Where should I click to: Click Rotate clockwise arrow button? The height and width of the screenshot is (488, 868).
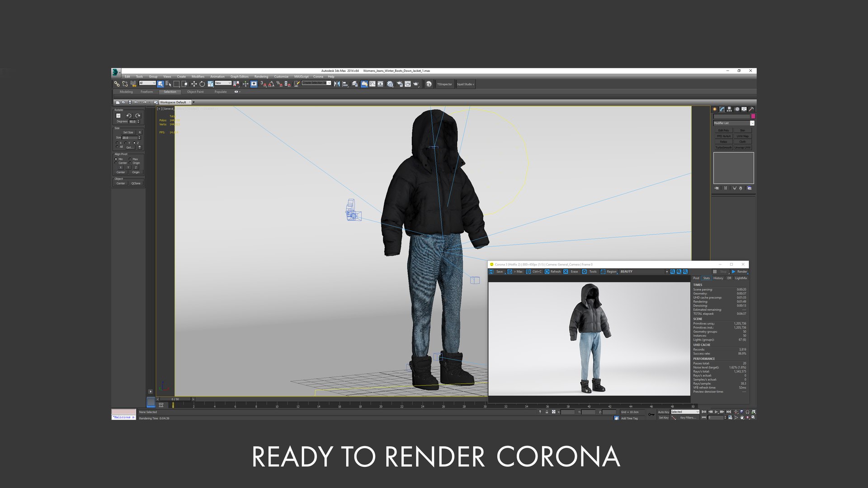[138, 116]
